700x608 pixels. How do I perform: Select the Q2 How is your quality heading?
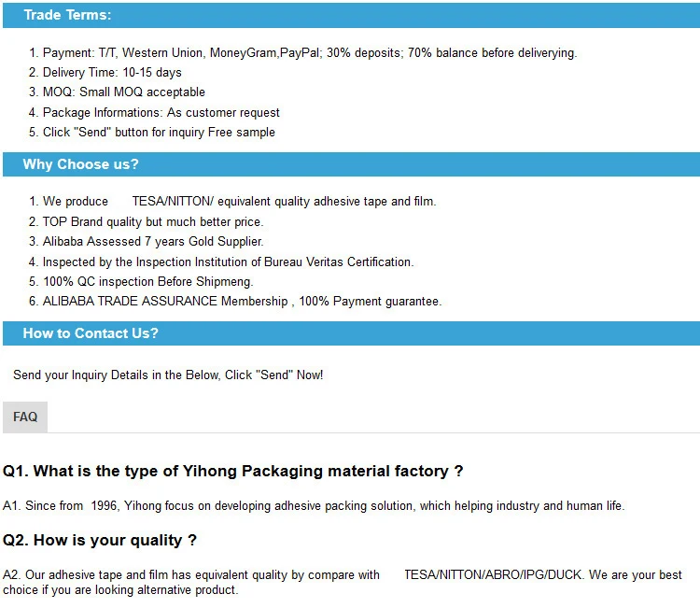point(100,541)
